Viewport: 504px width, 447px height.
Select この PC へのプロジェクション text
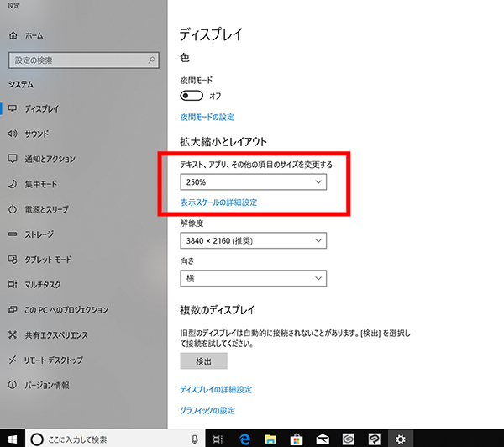(66, 310)
